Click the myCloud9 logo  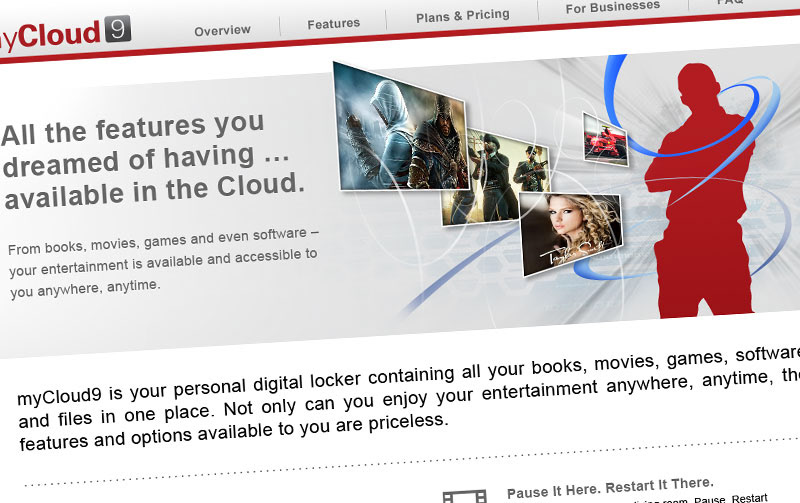pyautogui.click(x=64, y=34)
